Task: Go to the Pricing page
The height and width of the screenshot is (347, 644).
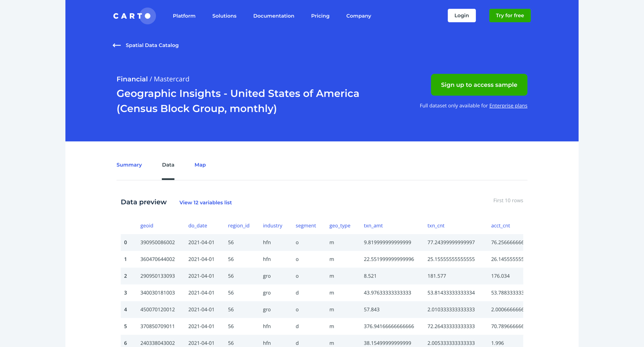Action: (x=320, y=16)
